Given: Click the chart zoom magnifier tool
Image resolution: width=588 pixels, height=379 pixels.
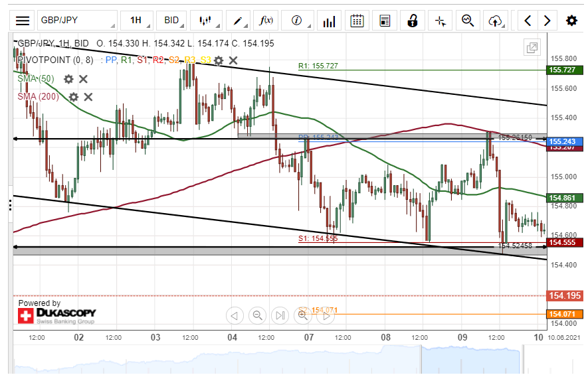Looking at the screenshot, I should click(x=468, y=20).
